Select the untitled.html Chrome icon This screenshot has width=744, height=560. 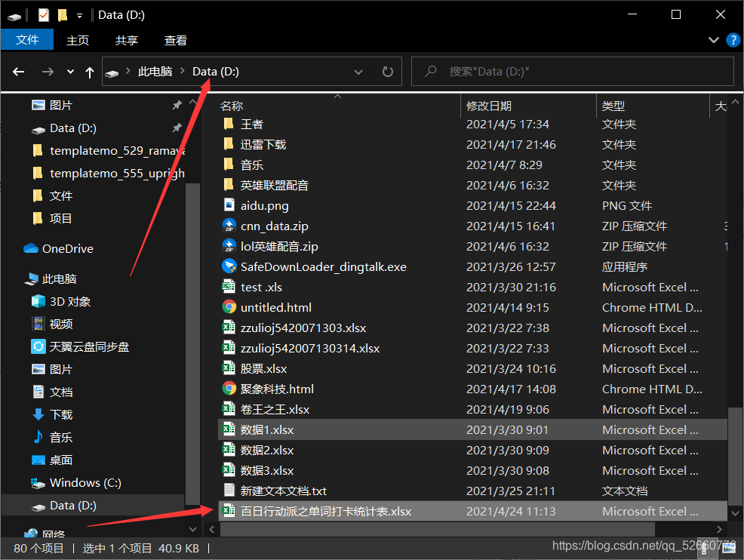point(229,307)
